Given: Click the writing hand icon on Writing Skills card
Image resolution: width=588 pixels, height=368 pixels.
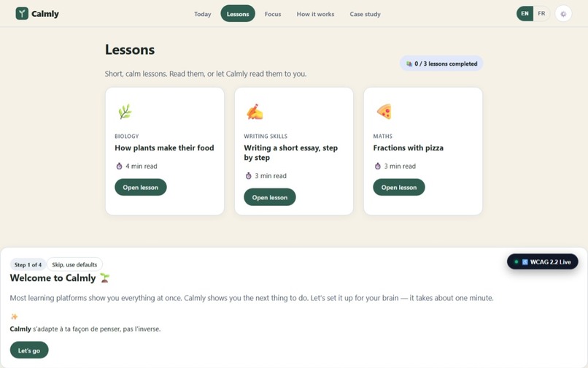Looking at the screenshot, I should click(255, 112).
